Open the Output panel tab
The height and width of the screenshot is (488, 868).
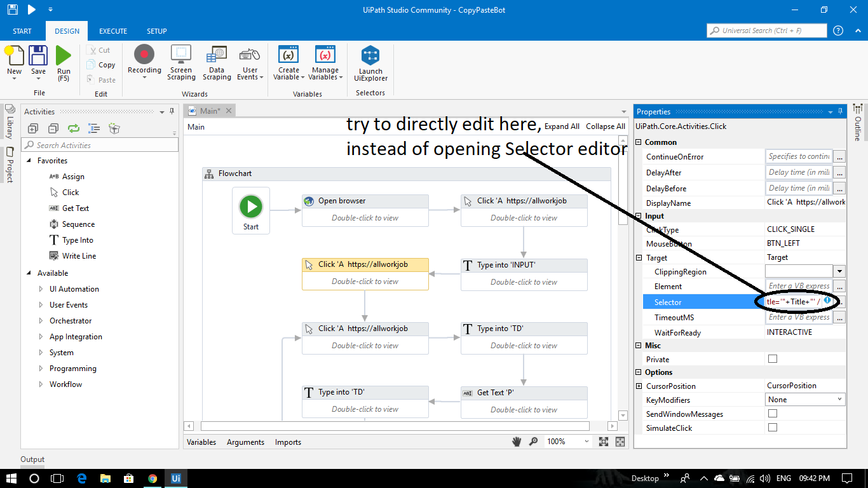pos(32,459)
